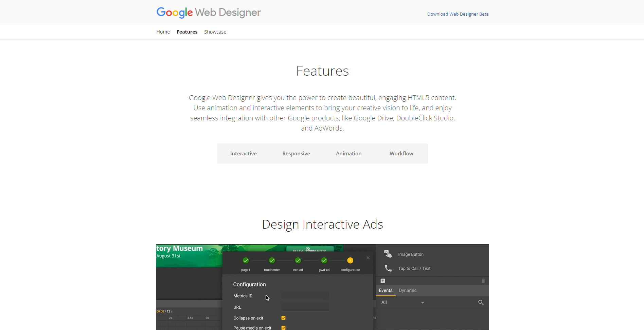Image resolution: width=644 pixels, height=330 pixels.
Task: Click the timeline 2.5s marker
Action: click(x=190, y=318)
